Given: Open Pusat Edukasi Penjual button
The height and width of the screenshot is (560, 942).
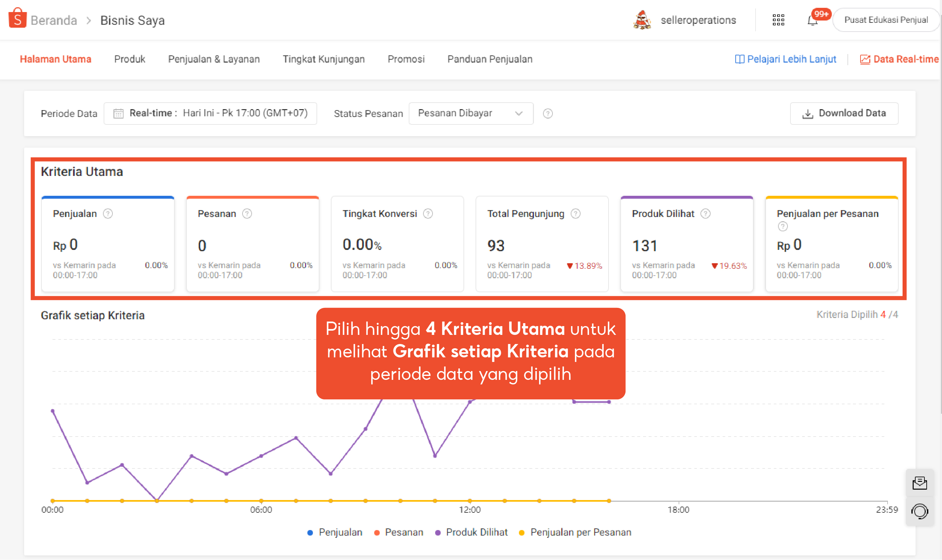Looking at the screenshot, I should click(x=886, y=20).
